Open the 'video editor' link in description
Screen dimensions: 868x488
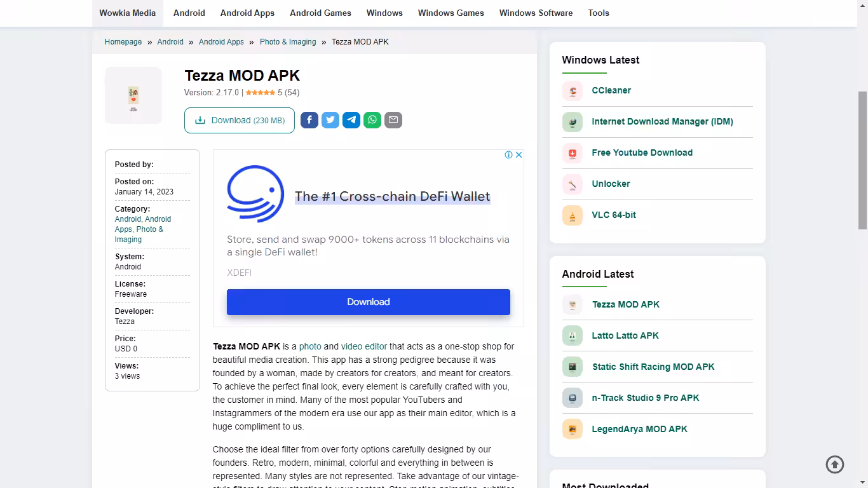pos(364,346)
